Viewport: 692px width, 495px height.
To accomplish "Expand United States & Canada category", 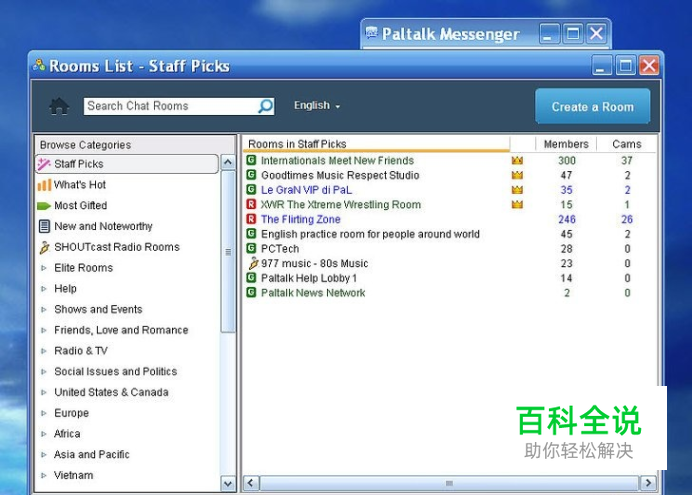I will 44,392.
